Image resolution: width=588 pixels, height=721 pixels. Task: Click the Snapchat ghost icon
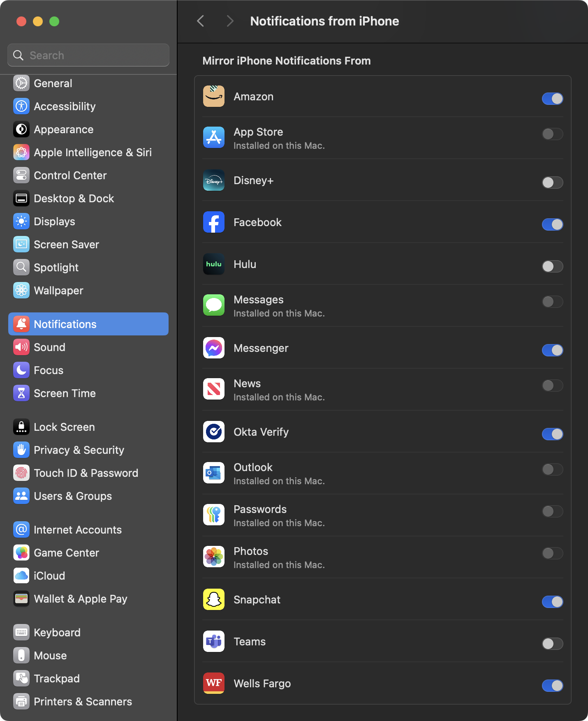coord(214,599)
